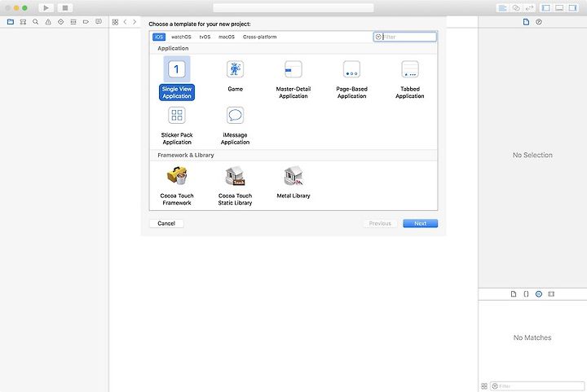The image size is (587, 392).
Task: Toggle the Utilities panel visibility
Action: [573, 8]
